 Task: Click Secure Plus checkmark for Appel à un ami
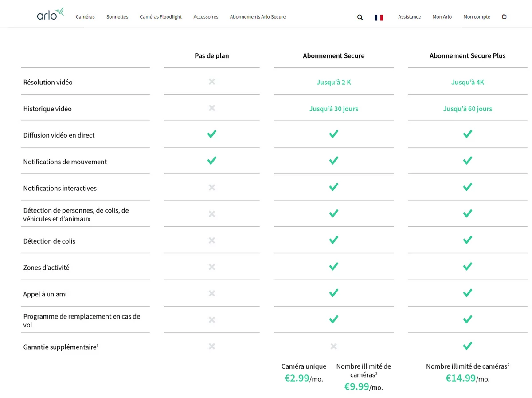468,293
